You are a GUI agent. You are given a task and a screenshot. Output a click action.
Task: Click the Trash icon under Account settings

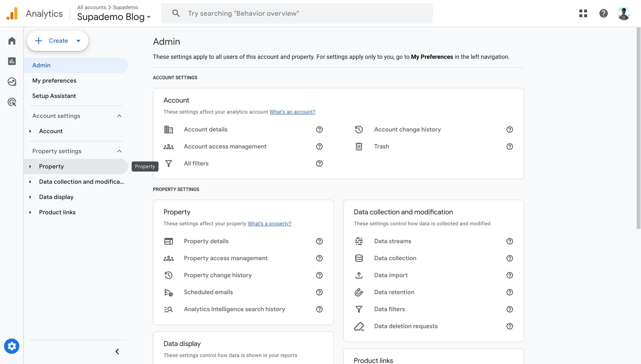click(x=359, y=146)
